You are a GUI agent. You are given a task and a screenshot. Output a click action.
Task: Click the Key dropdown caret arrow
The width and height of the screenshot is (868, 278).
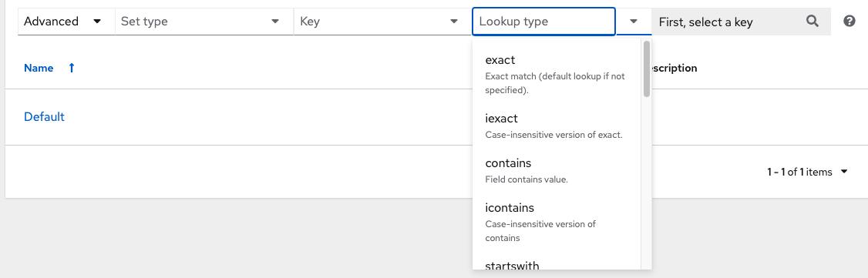(454, 22)
